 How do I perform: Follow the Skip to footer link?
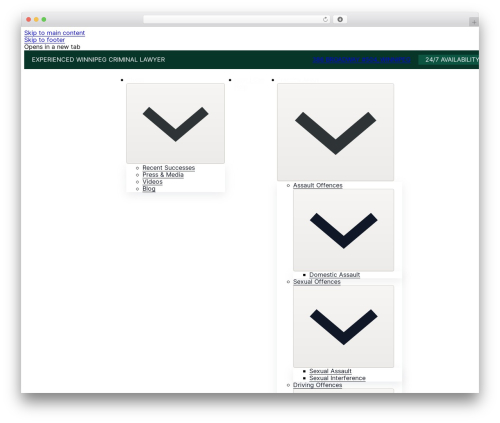pyautogui.click(x=44, y=40)
